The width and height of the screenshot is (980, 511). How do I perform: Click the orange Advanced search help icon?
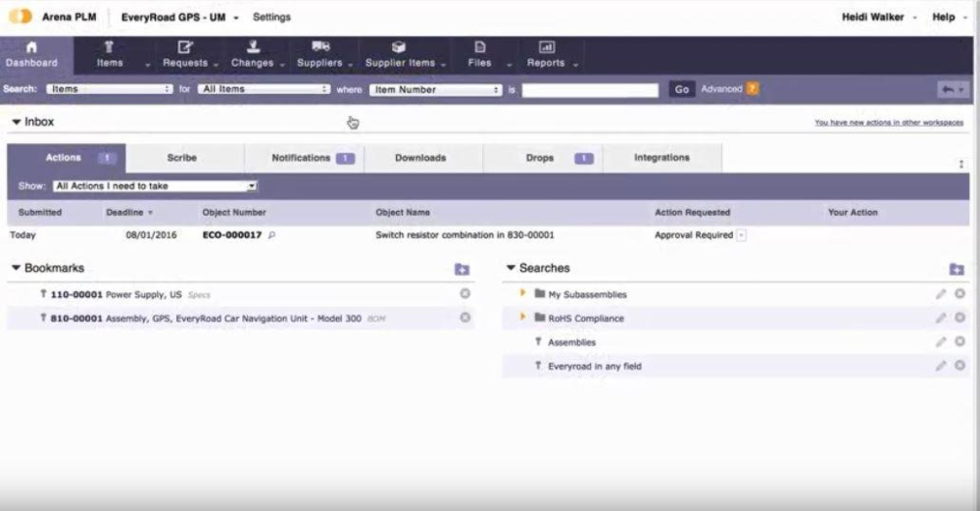(x=753, y=89)
